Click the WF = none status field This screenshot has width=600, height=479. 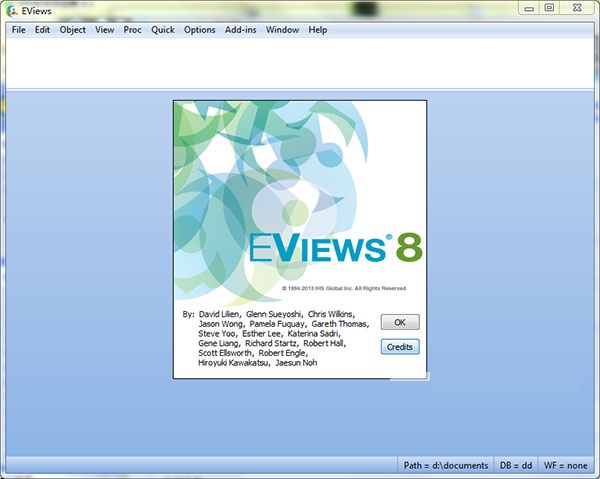coord(565,466)
